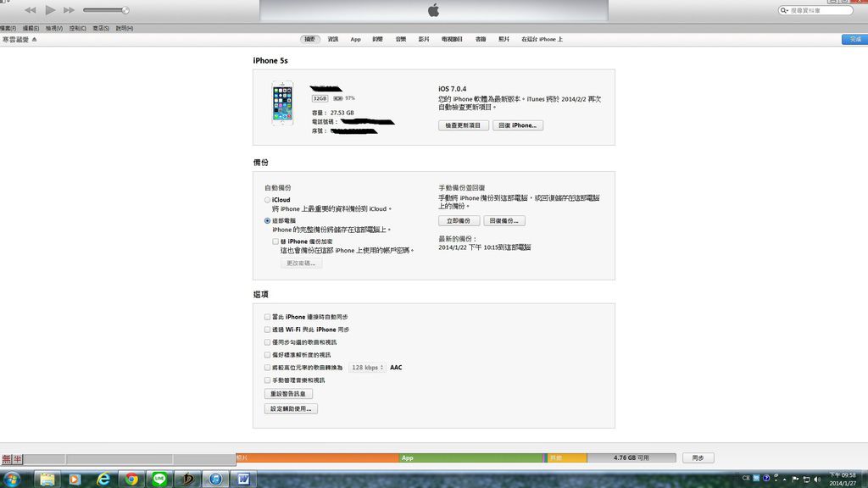This screenshot has height=488, width=868.
Task: Open Microsoft Word from the taskbar
Action: pos(243,480)
